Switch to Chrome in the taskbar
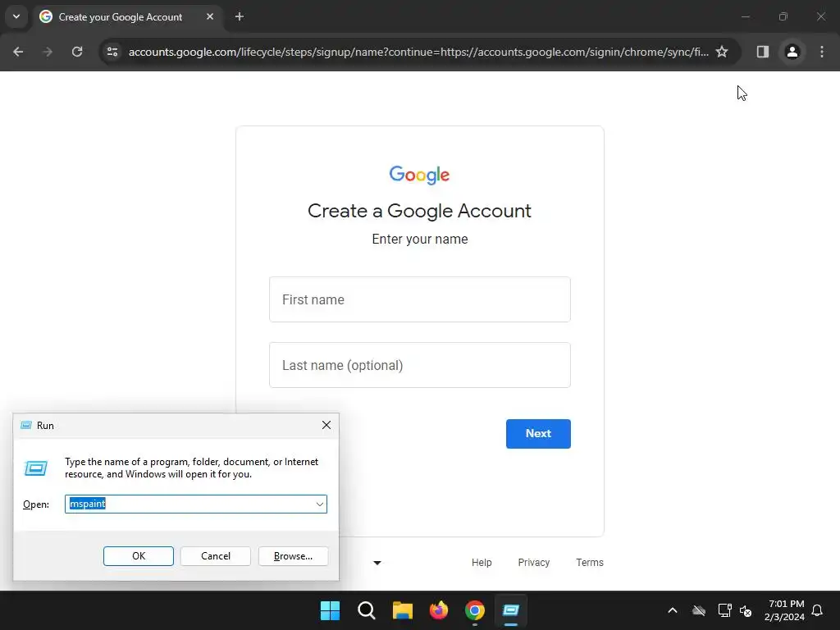The image size is (840, 630). click(x=475, y=610)
